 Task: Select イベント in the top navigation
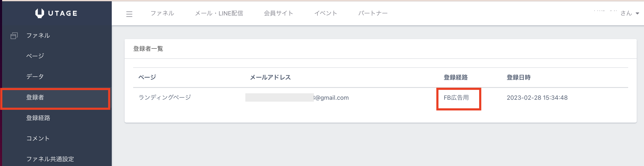[x=325, y=13]
